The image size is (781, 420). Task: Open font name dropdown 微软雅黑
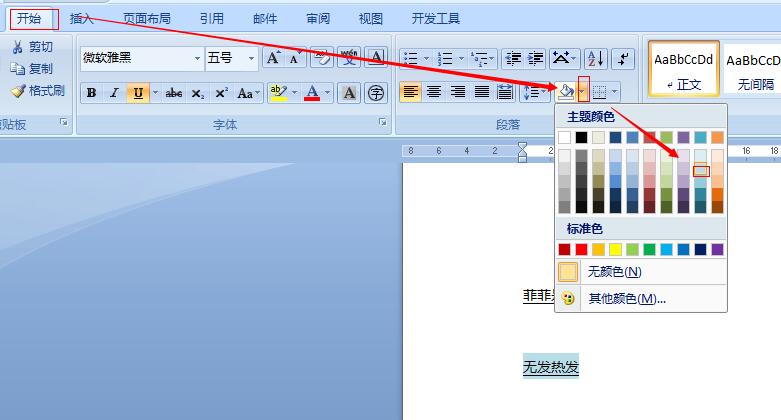click(197, 58)
